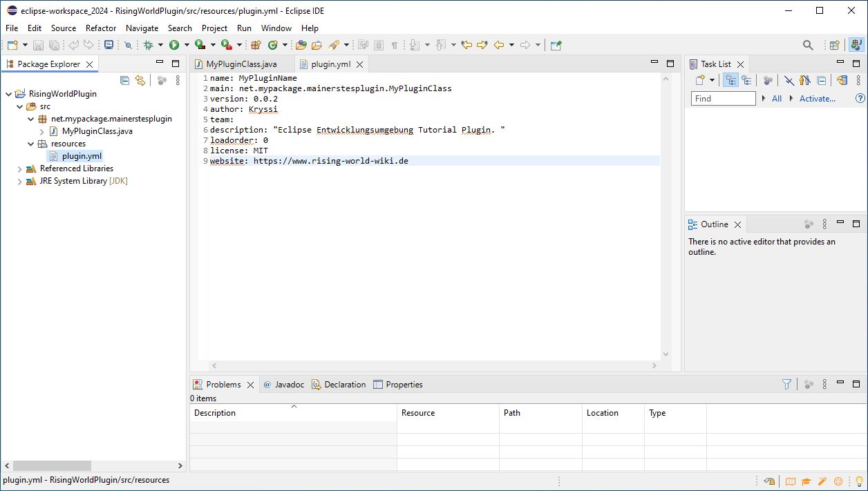Open the Back navigation history dropdown
The height and width of the screenshot is (491, 868).
click(511, 45)
